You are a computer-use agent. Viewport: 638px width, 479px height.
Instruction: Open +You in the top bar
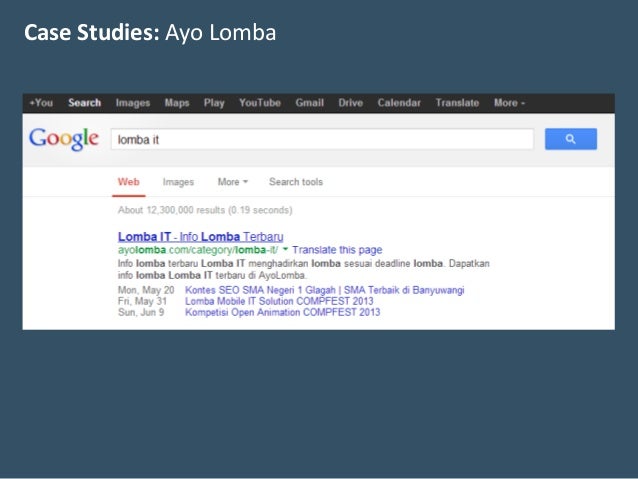coord(41,103)
